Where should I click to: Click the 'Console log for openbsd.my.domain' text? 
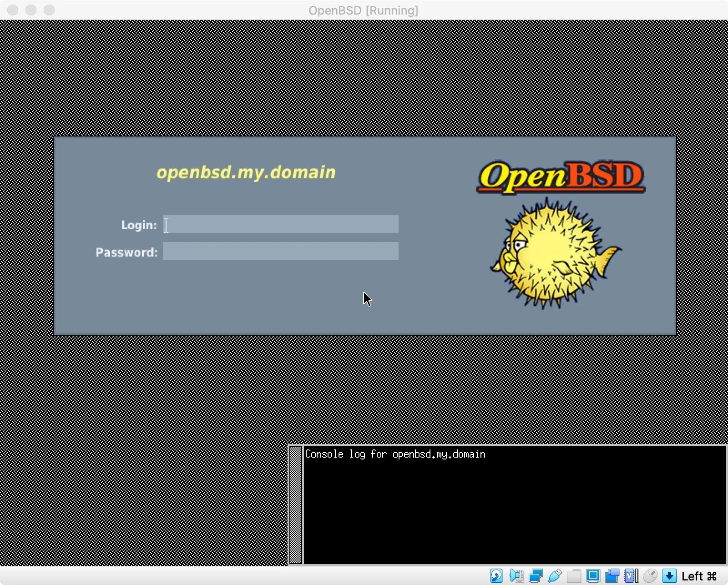[395, 454]
